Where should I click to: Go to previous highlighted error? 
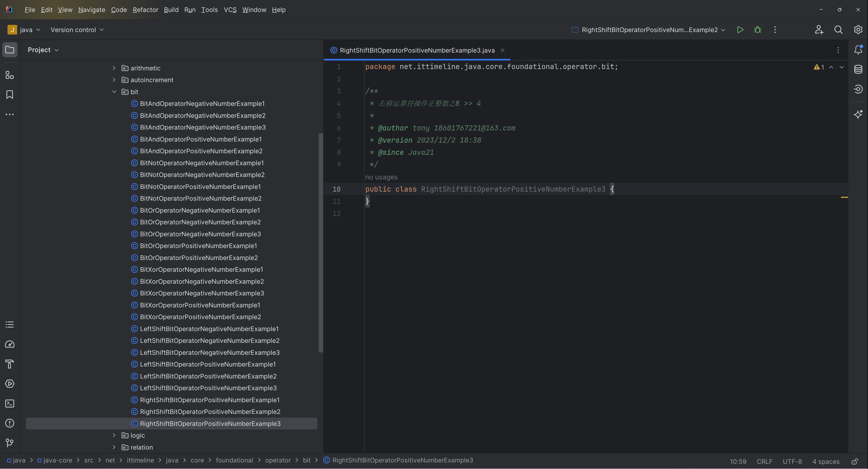(x=831, y=67)
